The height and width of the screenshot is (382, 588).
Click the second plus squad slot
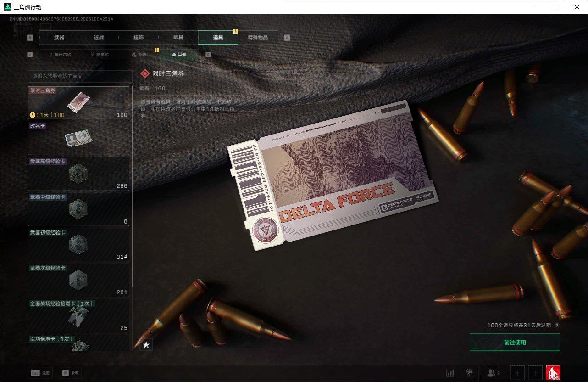click(535, 373)
